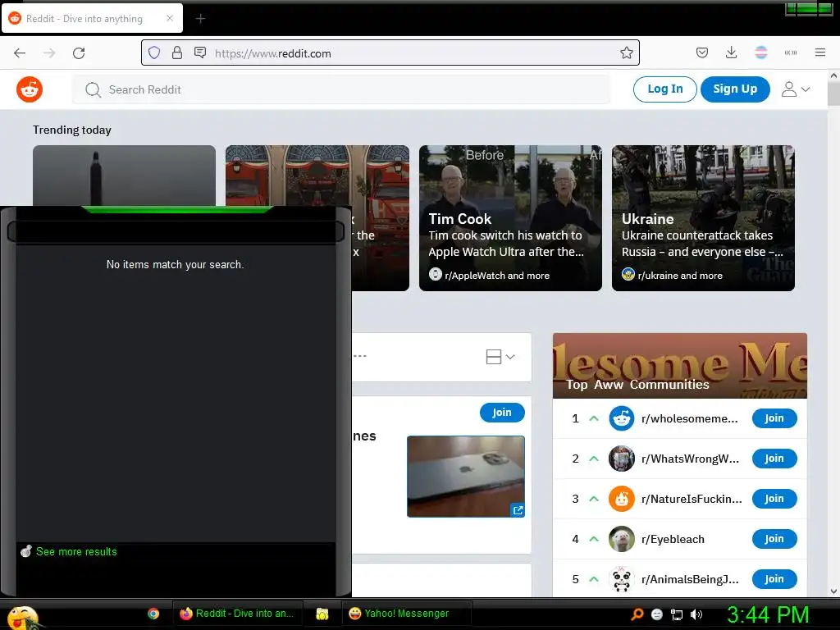Click the page scrollbar up arrow
Viewport: 840px width, 630px height.
pos(833,76)
